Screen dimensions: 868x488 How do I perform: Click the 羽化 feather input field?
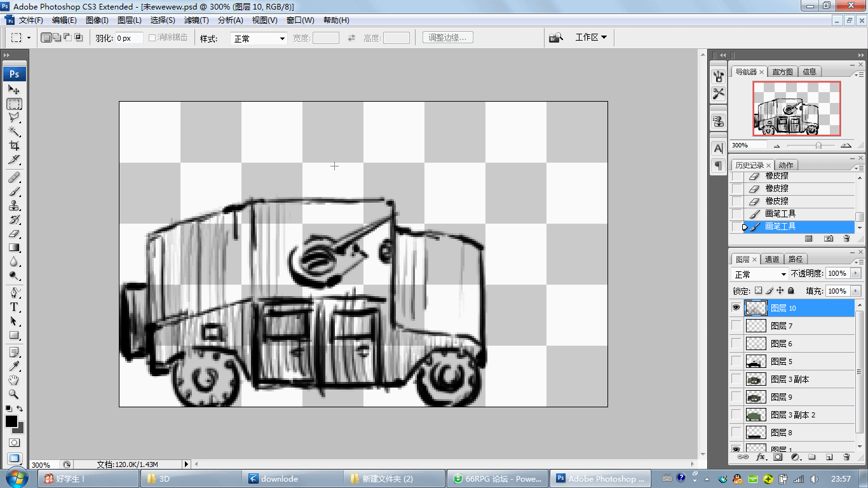coord(129,38)
